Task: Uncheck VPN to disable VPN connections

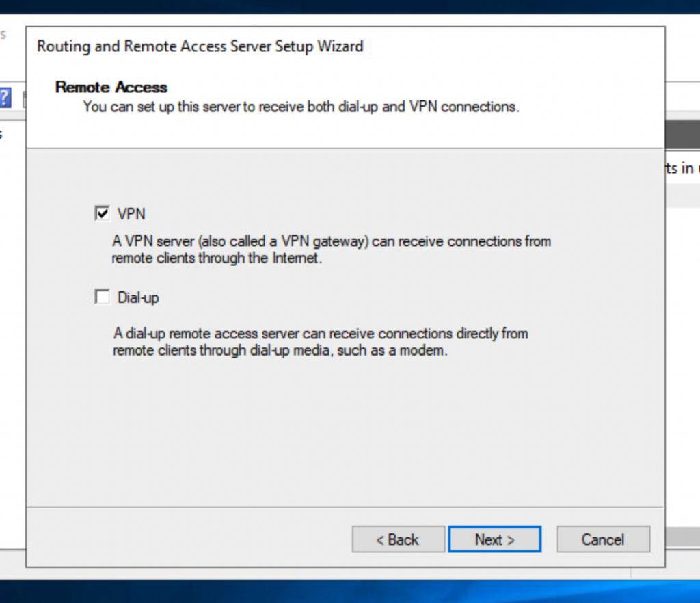Action: pos(101,214)
